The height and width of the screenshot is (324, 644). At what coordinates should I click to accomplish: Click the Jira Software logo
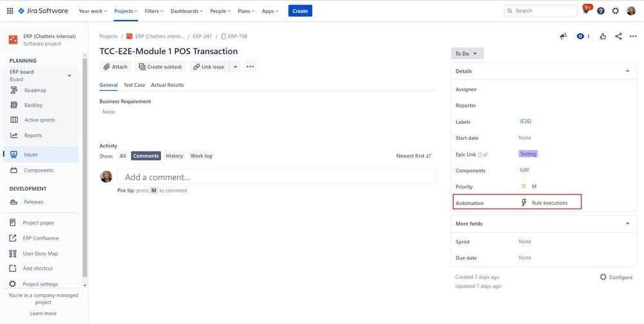pos(43,11)
